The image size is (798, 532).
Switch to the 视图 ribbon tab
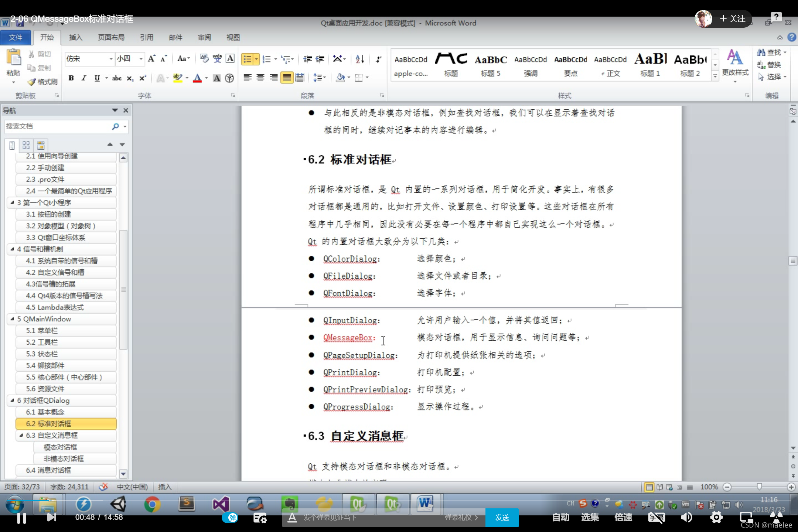[233, 37]
